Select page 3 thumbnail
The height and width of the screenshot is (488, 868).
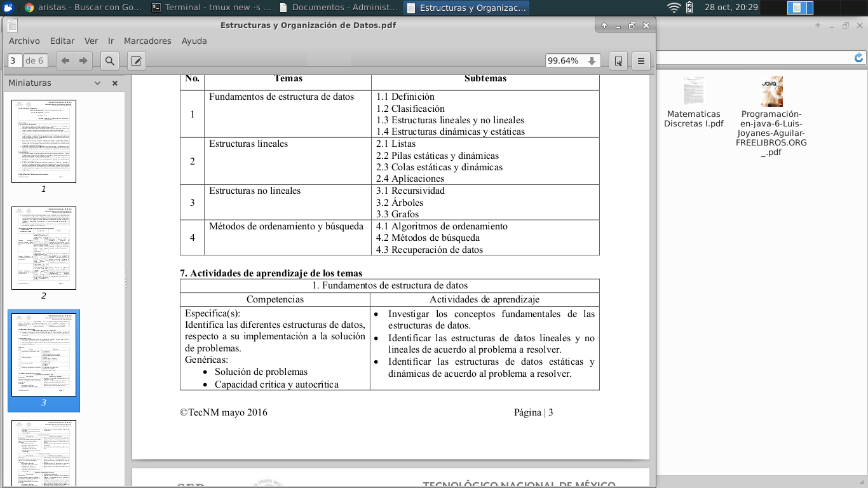click(x=44, y=355)
